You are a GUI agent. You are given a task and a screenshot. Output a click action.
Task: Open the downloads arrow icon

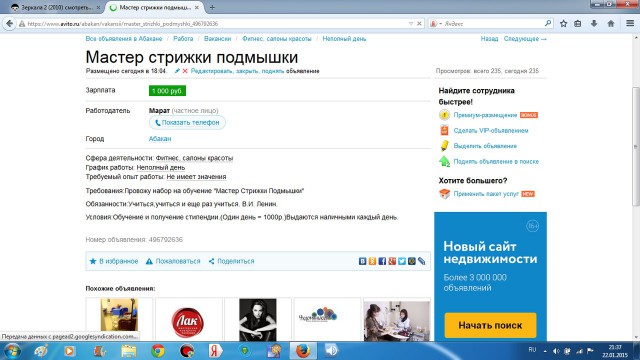(594, 24)
